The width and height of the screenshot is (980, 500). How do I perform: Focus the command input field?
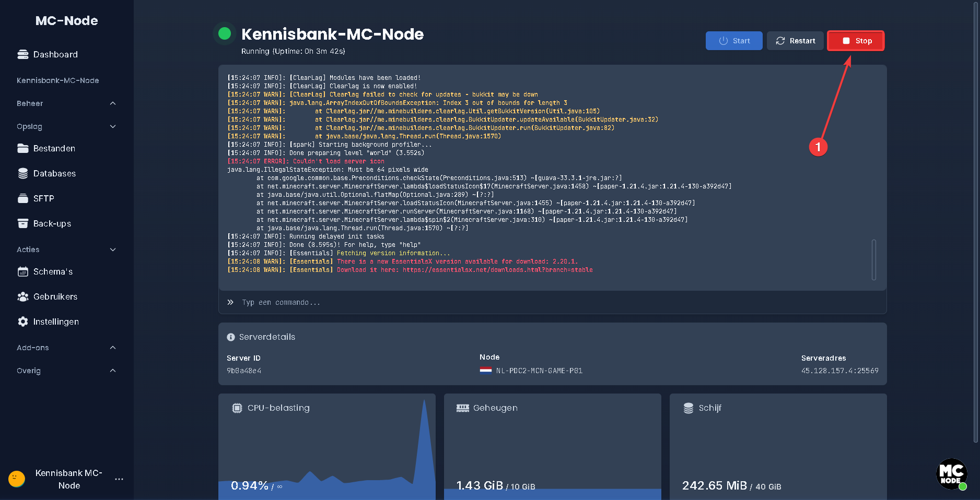(x=553, y=302)
